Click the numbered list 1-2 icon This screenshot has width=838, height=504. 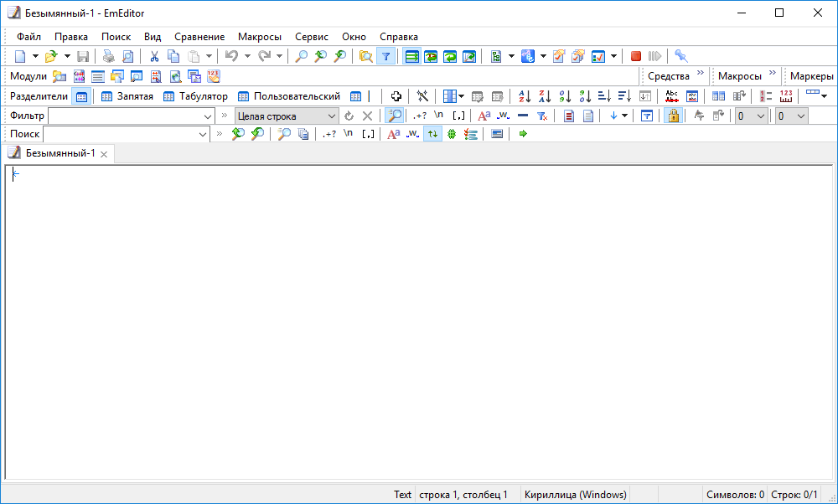[766, 96]
